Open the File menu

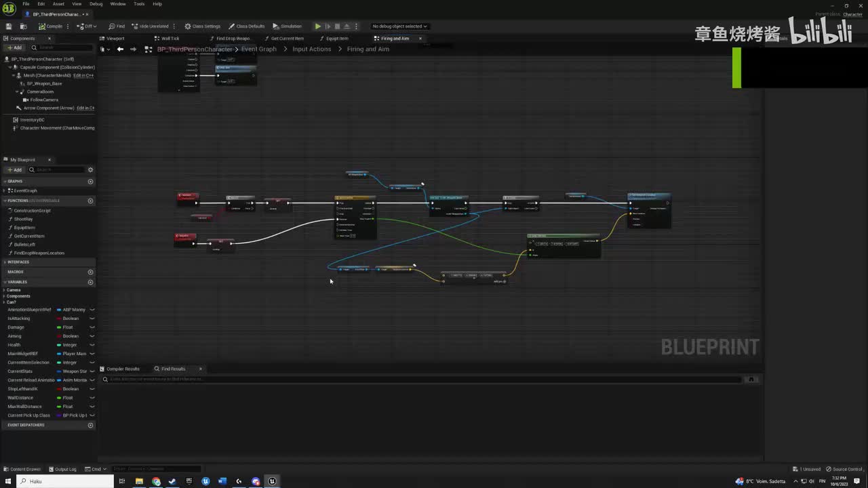tap(26, 4)
